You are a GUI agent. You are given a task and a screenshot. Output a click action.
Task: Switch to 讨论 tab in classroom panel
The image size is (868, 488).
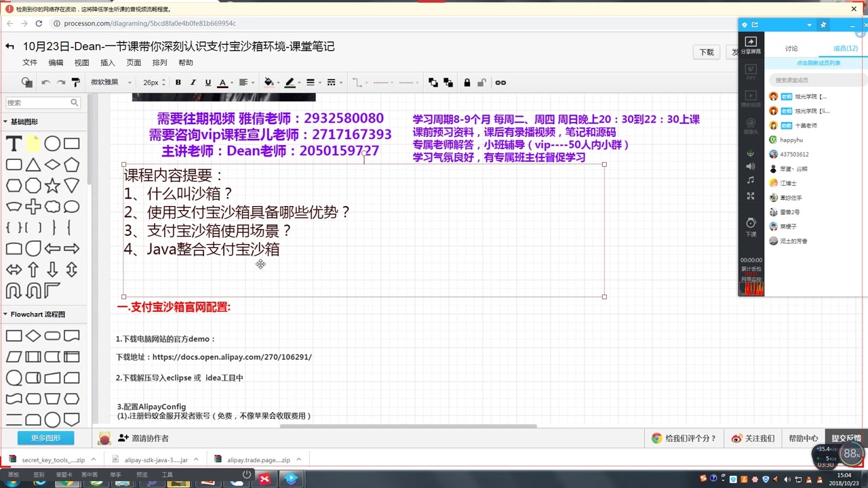(x=791, y=48)
